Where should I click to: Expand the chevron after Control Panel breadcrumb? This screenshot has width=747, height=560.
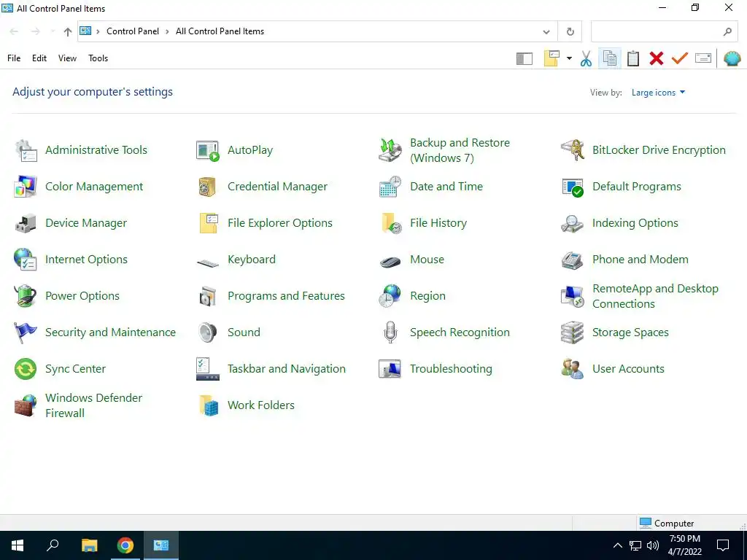(167, 32)
